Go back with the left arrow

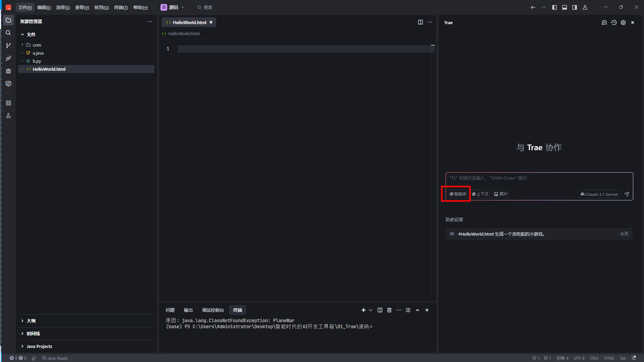(533, 7)
